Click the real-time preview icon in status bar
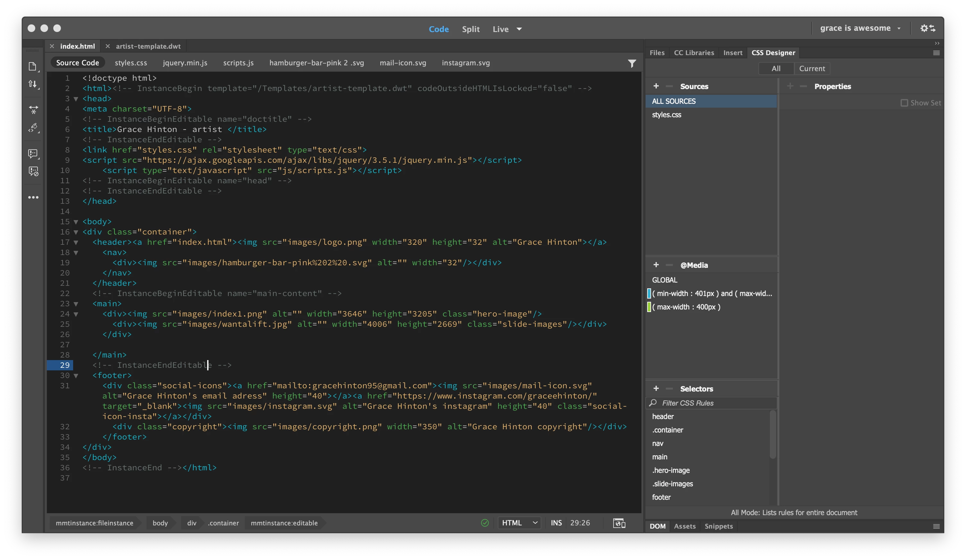 tap(619, 523)
